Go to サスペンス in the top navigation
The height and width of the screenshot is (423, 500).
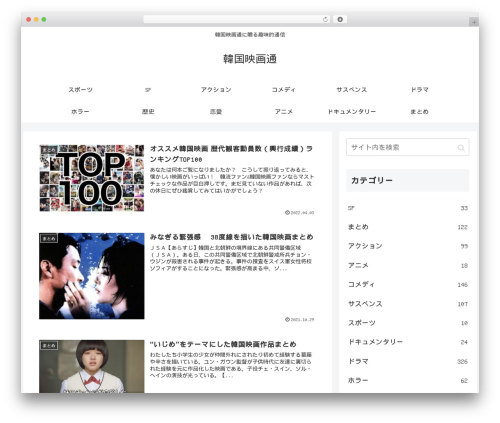352,90
